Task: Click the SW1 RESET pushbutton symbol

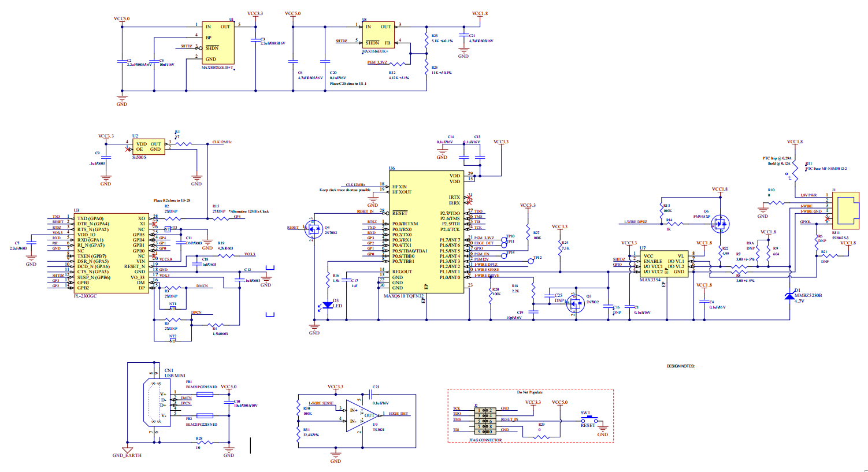Action: point(589,419)
